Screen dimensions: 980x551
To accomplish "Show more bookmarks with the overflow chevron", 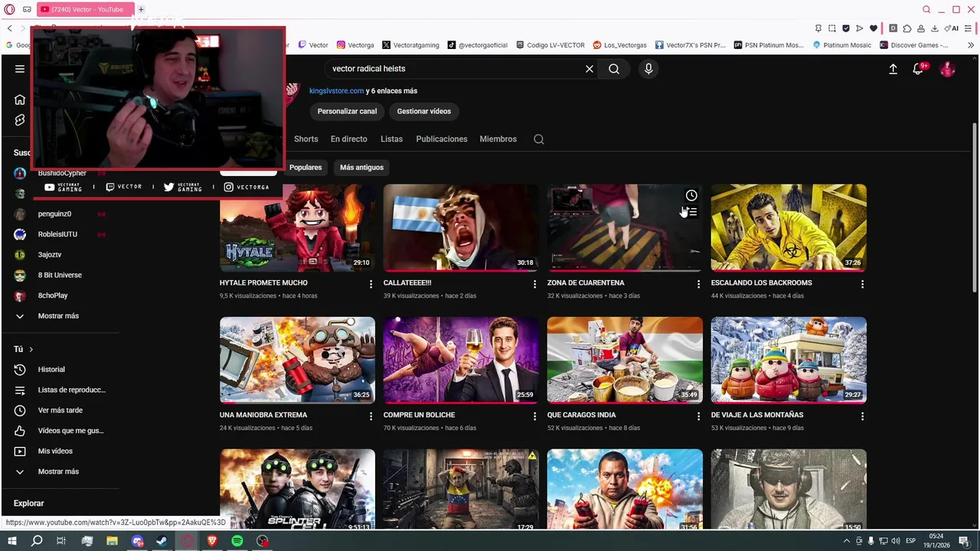I will [x=971, y=45].
